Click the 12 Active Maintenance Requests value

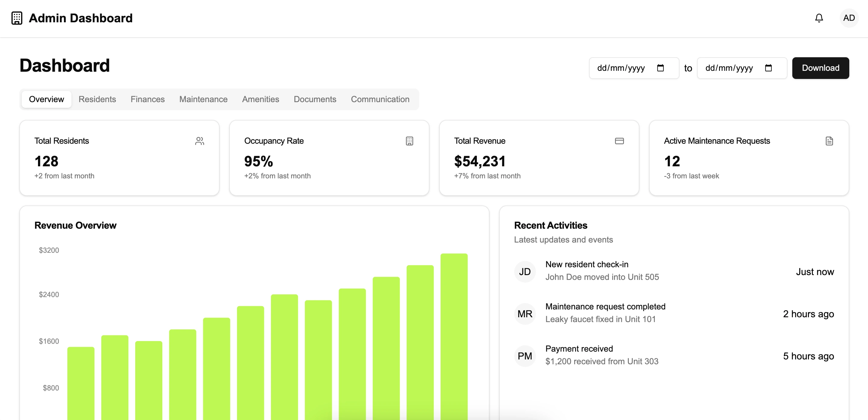point(672,161)
